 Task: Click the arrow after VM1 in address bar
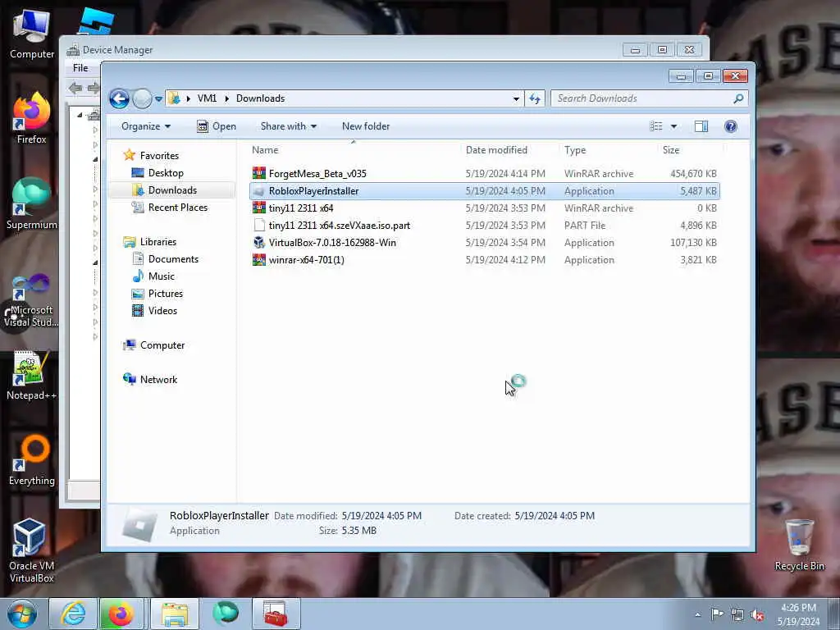pyautogui.click(x=226, y=98)
